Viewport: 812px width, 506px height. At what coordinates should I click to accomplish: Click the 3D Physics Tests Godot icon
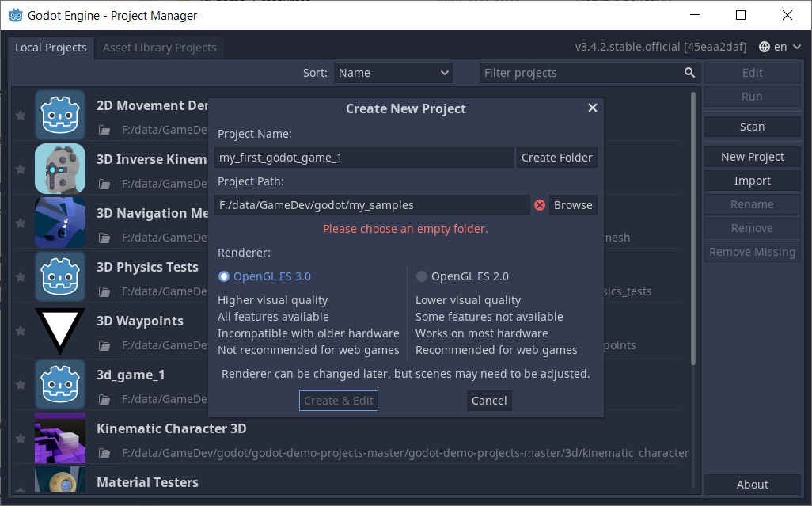click(x=60, y=276)
